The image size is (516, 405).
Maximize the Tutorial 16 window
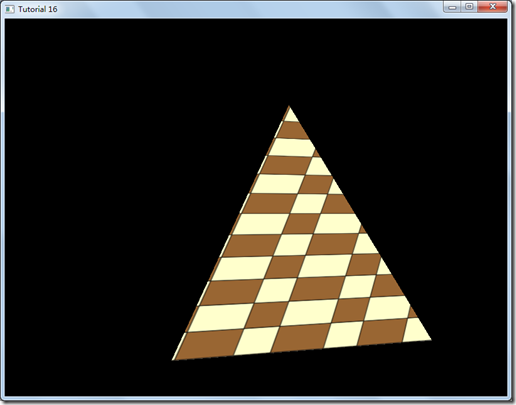click(x=469, y=7)
